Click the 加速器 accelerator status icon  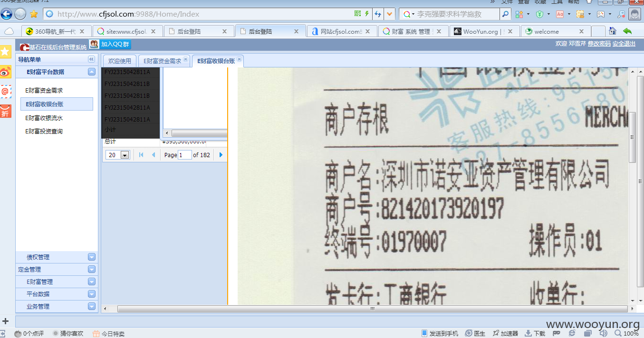point(505,333)
